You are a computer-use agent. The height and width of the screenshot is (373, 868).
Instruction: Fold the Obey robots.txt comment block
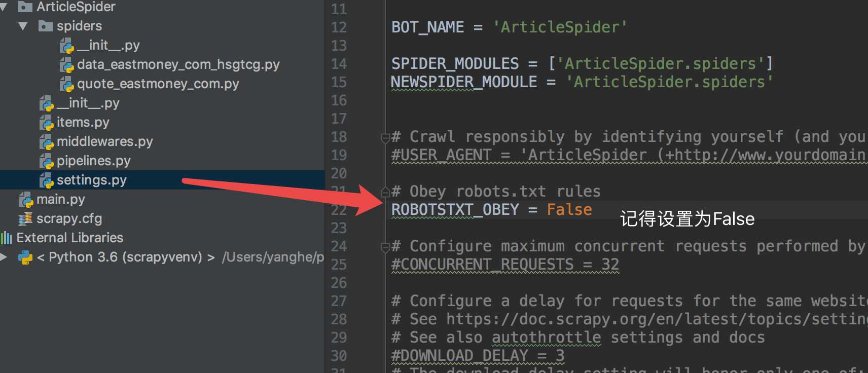385,192
